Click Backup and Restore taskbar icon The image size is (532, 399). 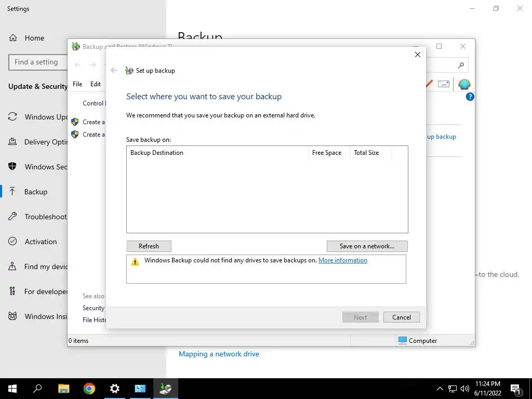[166, 389]
